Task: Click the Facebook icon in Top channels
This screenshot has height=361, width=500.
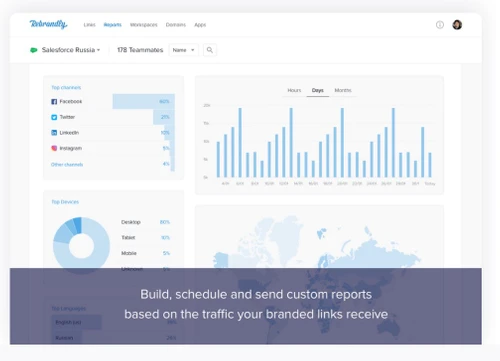Action: pyautogui.click(x=54, y=101)
